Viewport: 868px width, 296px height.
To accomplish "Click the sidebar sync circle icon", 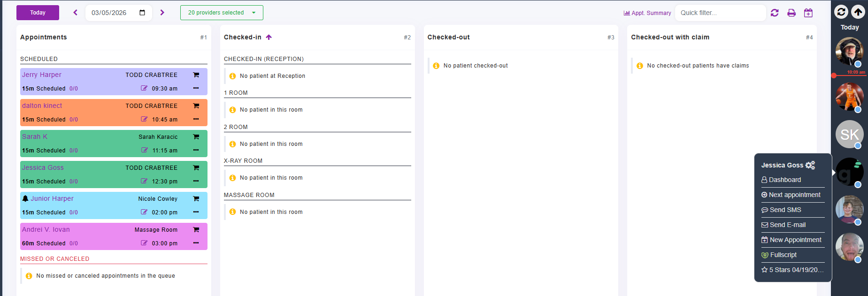I will [842, 12].
